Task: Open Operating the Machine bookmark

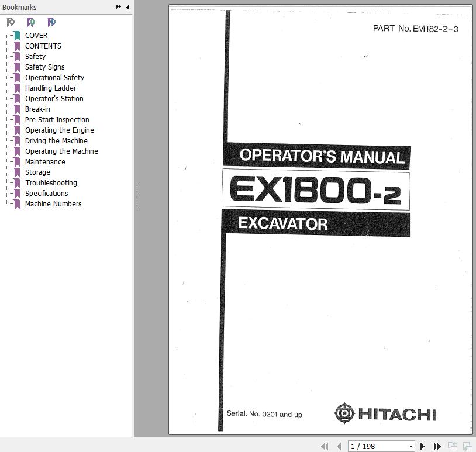Action: point(61,151)
